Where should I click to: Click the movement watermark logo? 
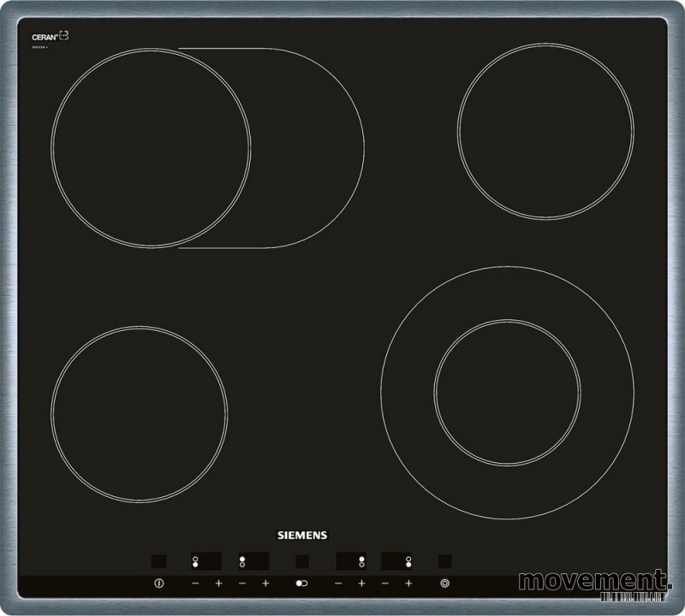[593, 580]
